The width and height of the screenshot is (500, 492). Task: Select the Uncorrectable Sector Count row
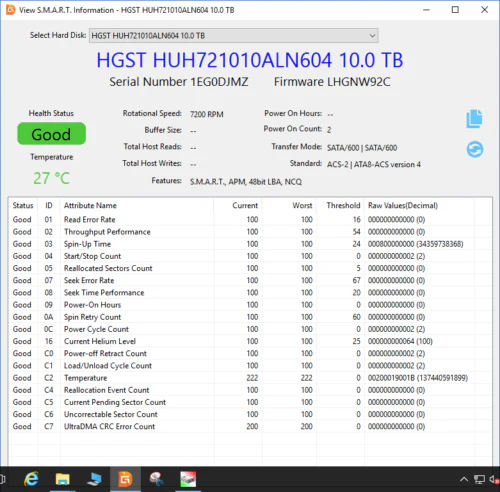click(250, 414)
